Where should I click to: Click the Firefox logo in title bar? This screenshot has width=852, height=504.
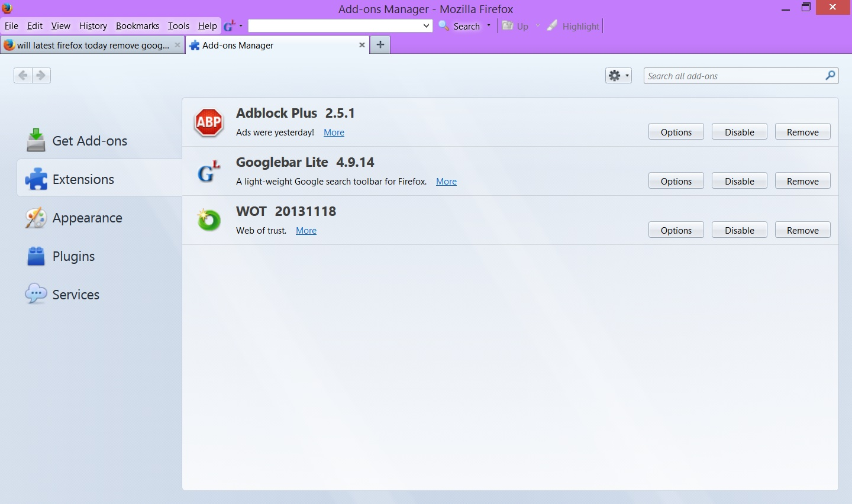point(7,8)
